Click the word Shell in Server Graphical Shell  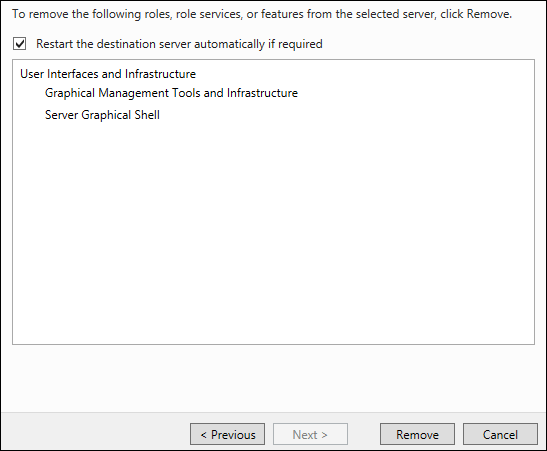pyautogui.click(x=147, y=115)
